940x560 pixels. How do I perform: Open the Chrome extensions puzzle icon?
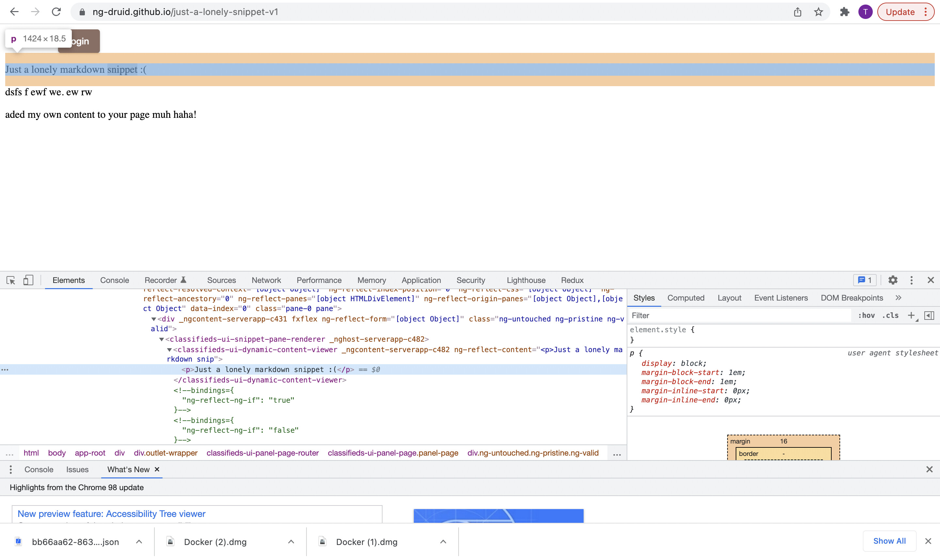(x=844, y=12)
